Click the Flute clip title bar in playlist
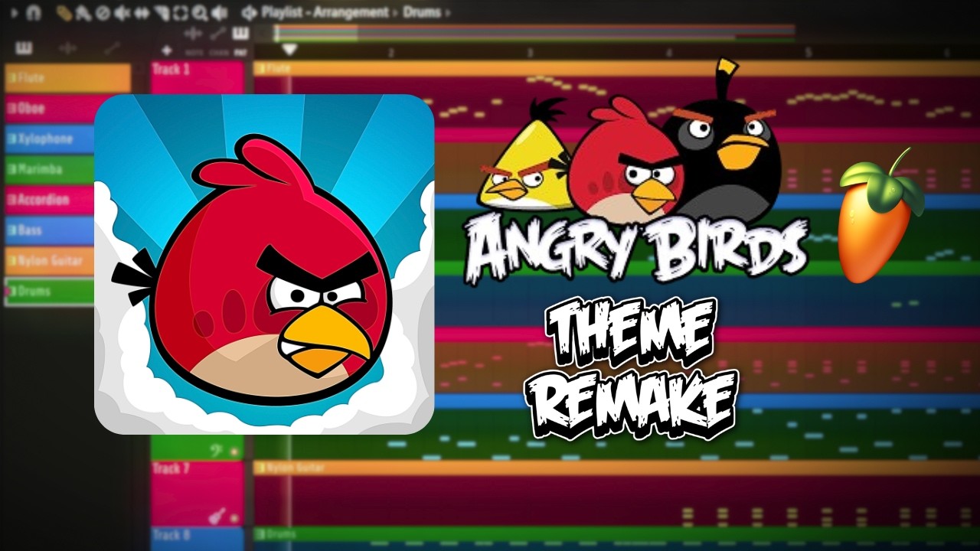The width and height of the screenshot is (980, 551). pos(616,68)
